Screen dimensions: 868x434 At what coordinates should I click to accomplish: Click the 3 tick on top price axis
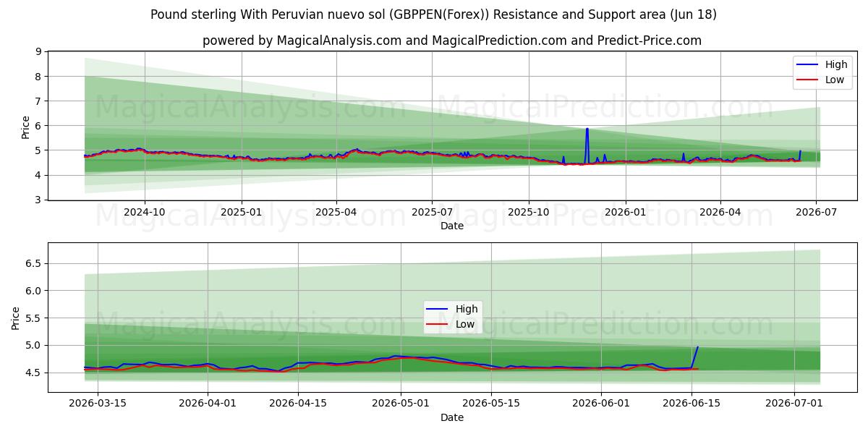38,200
